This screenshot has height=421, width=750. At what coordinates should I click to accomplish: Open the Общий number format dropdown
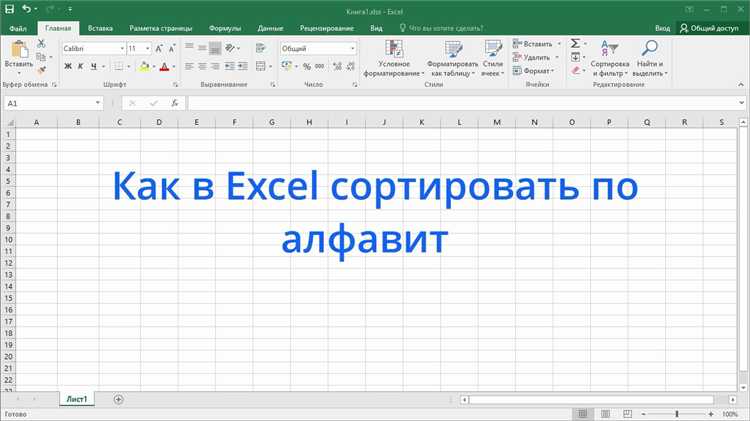click(353, 48)
